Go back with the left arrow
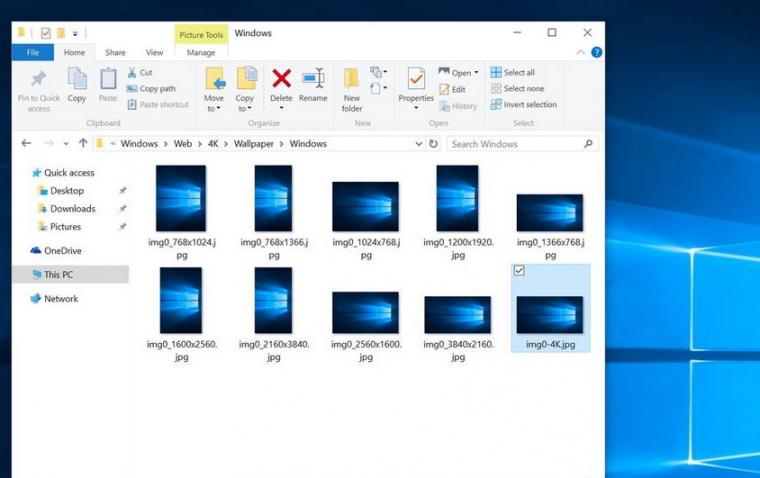Image resolution: width=760 pixels, height=478 pixels. tap(26, 143)
